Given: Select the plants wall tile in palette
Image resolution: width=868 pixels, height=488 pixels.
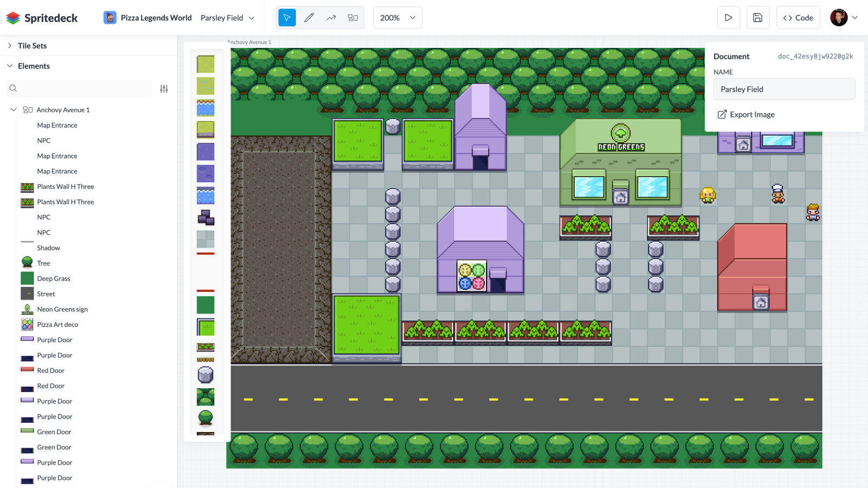Looking at the screenshot, I should pos(205,347).
